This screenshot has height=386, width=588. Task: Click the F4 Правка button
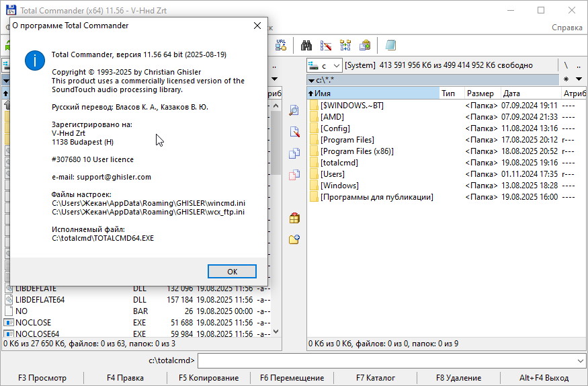pyautogui.click(x=125, y=378)
